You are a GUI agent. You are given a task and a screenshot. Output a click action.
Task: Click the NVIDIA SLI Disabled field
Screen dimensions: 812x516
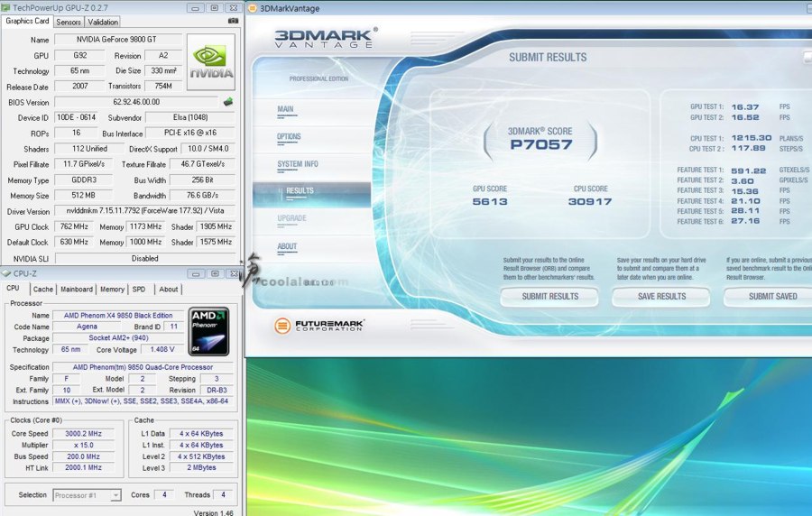[145, 258]
